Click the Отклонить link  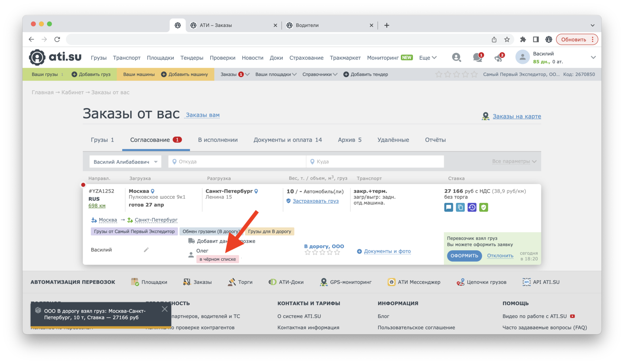500,256
